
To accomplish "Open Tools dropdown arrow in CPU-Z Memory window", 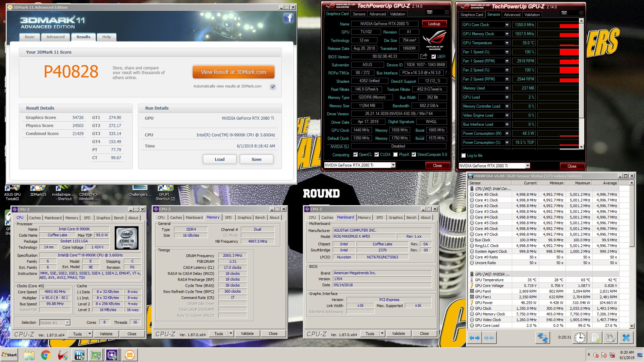I will point(231,334).
